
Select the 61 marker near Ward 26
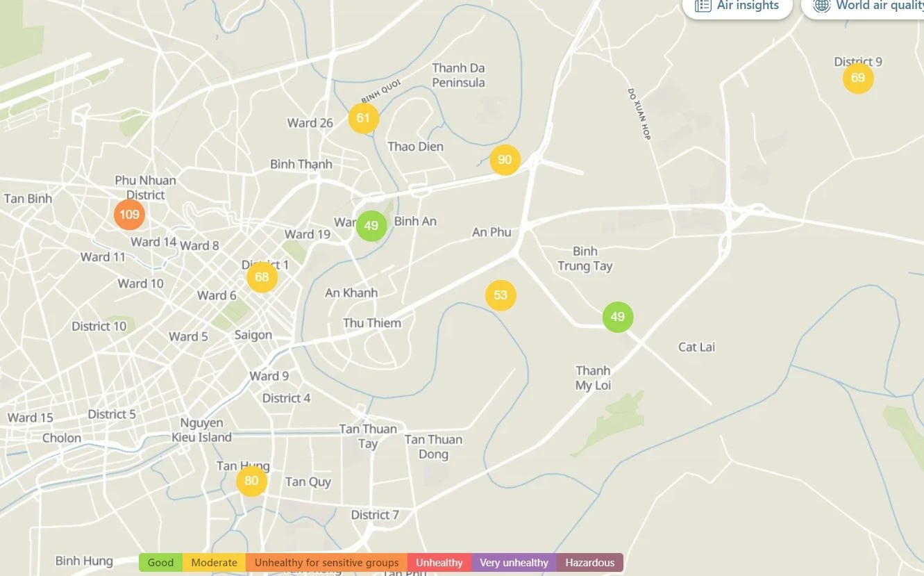pyautogui.click(x=363, y=118)
